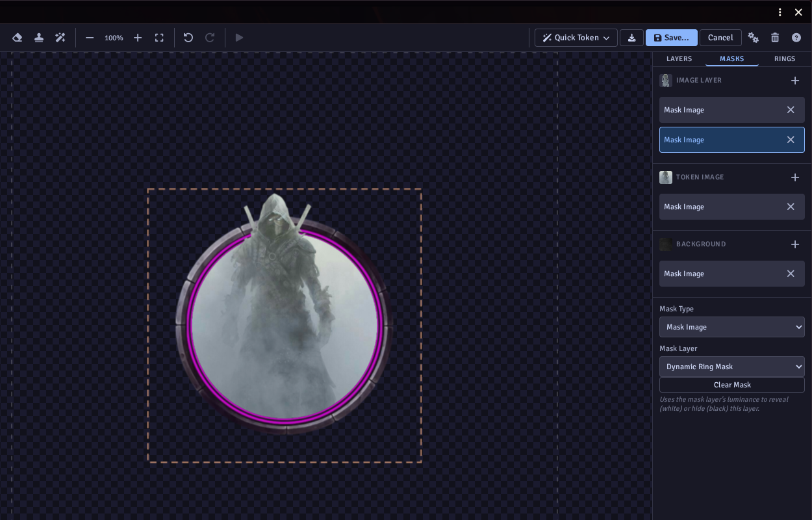Click the Clear Mask button
The height and width of the screenshot is (520, 812).
point(732,385)
